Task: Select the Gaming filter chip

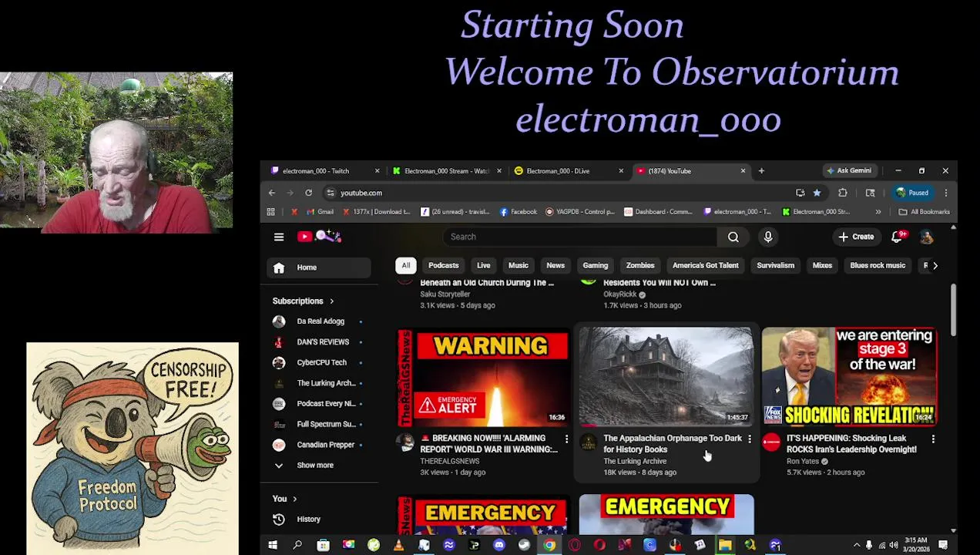Action: (x=596, y=266)
